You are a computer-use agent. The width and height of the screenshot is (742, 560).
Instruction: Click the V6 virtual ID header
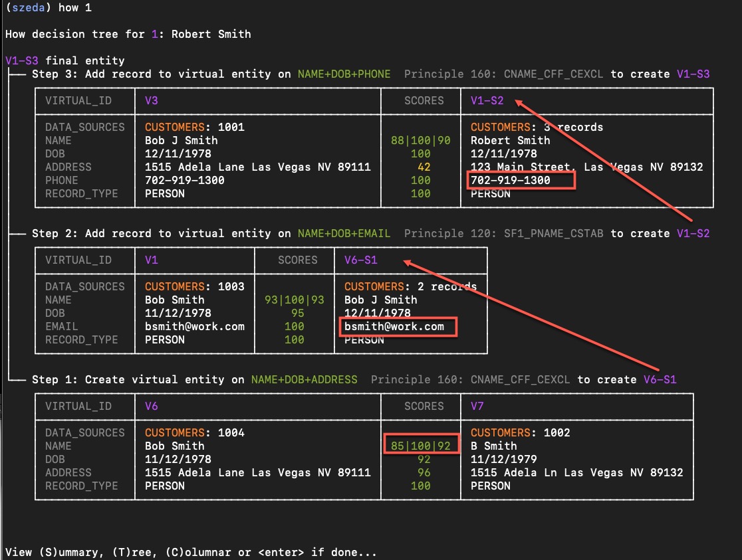tap(152, 406)
